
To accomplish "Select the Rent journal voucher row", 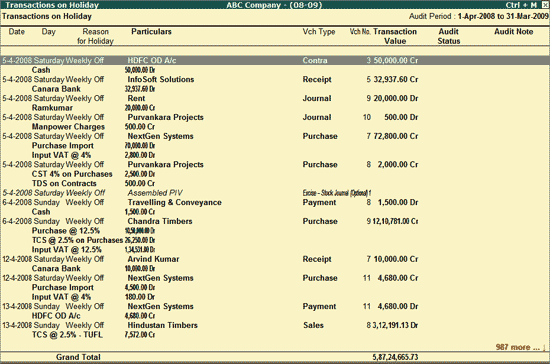I will click(275, 98).
